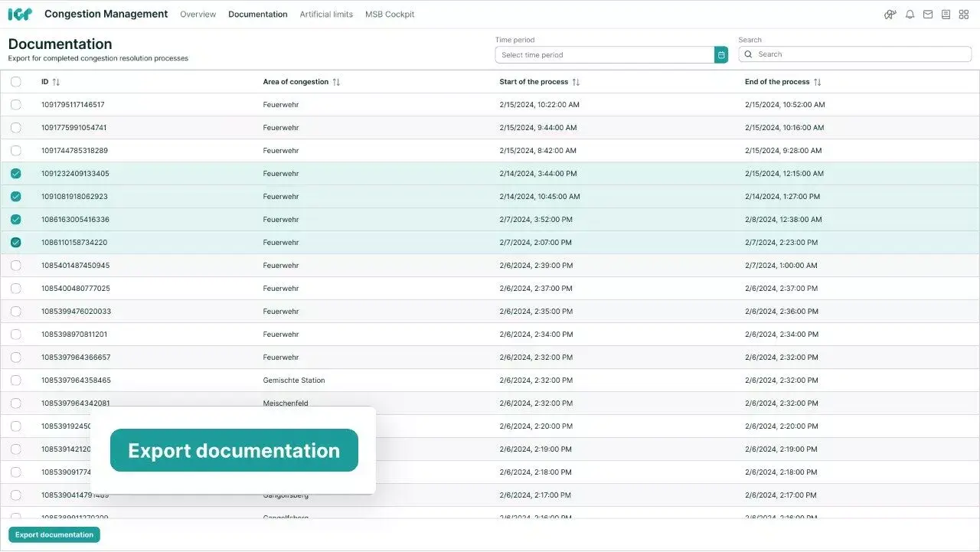This screenshot has height=552, width=980.
Task: Click end time 2/6/2024, 2:20:00 PM
Action: pyautogui.click(x=781, y=426)
